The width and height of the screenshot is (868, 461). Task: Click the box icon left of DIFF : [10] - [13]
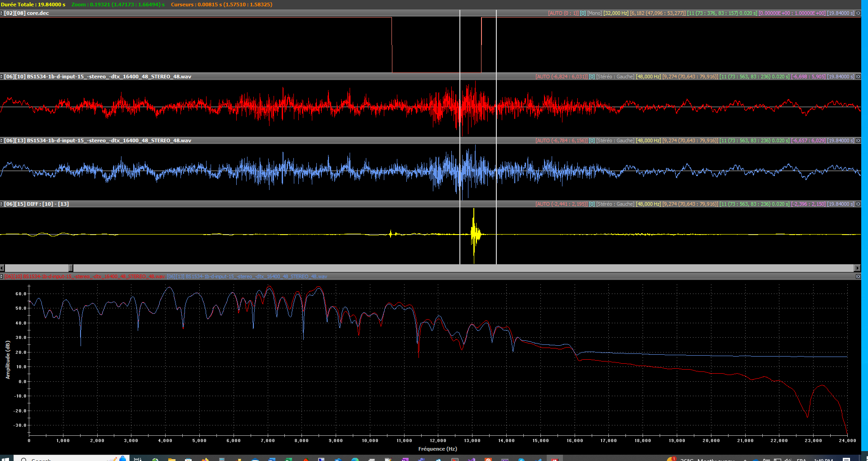click(x=1, y=204)
